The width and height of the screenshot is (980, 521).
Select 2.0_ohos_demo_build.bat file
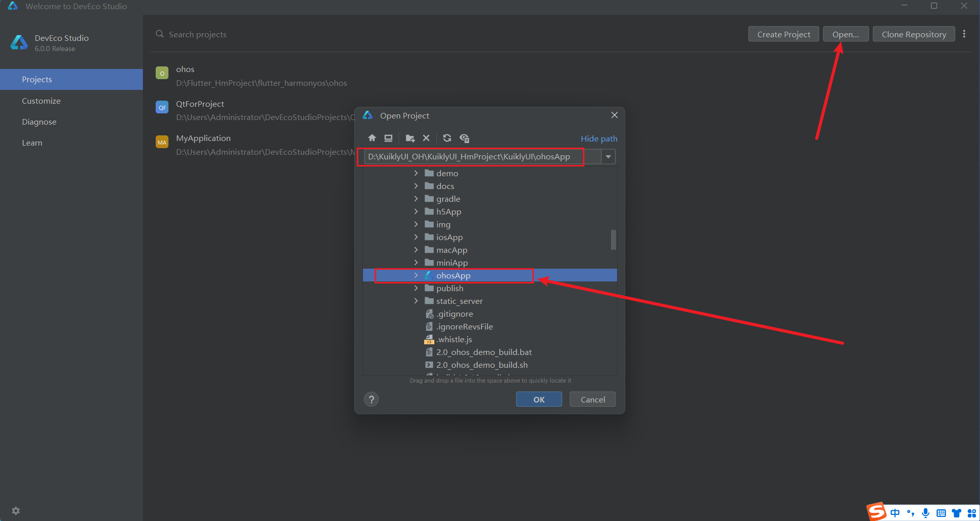coord(490,352)
